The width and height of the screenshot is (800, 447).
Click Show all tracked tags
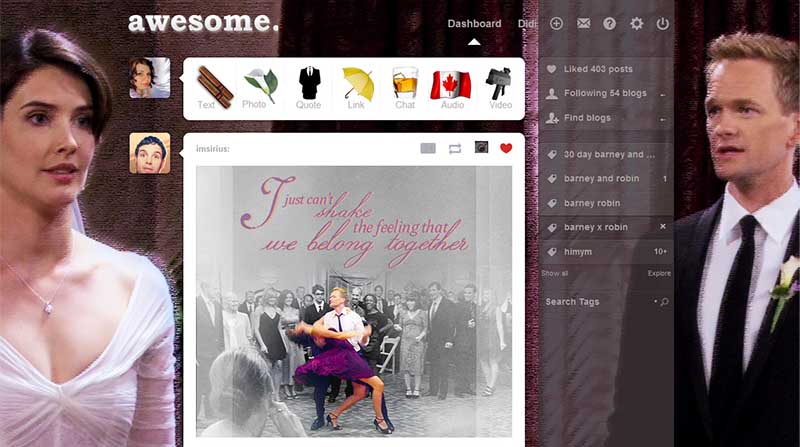555,274
